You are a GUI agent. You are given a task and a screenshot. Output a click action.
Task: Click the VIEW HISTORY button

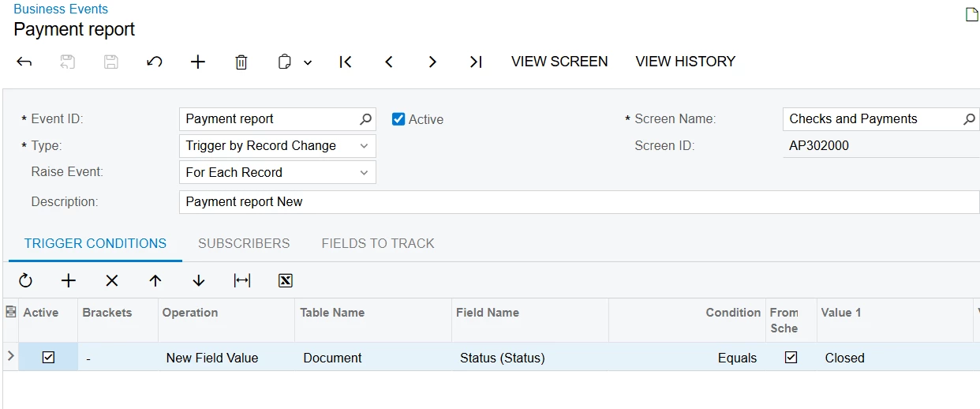[x=685, y=62]
